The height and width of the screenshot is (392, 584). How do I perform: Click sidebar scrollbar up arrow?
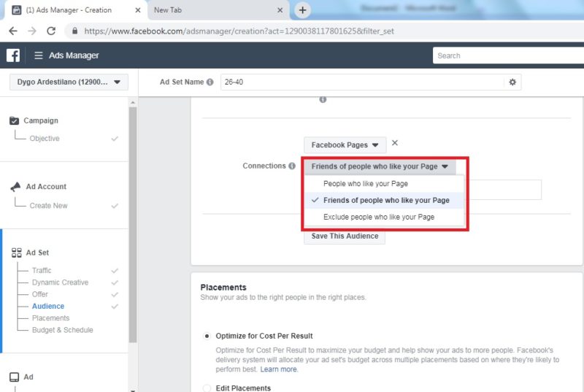click(x=133, y=102)
